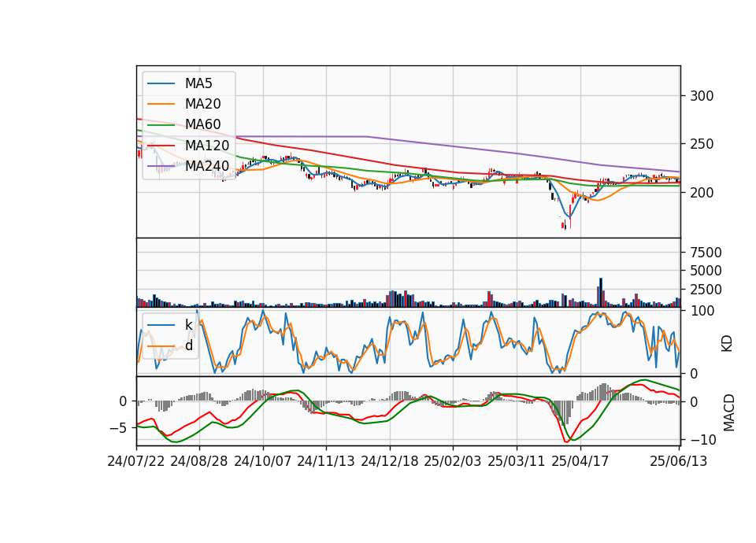Click the 25/03/11 date axis label
Viewport: 756px width, 543px height.
point(517,461)
